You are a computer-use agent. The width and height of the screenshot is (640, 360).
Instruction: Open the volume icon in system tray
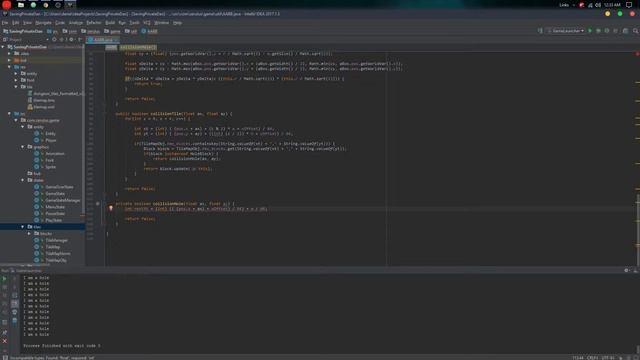(x=598, y=5)
